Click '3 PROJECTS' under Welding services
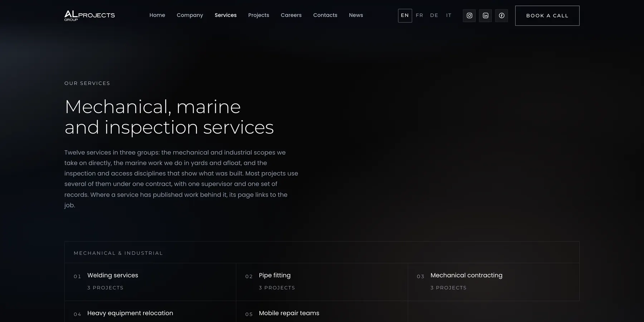This screenshot has width=644, height=322. (105, 288)
